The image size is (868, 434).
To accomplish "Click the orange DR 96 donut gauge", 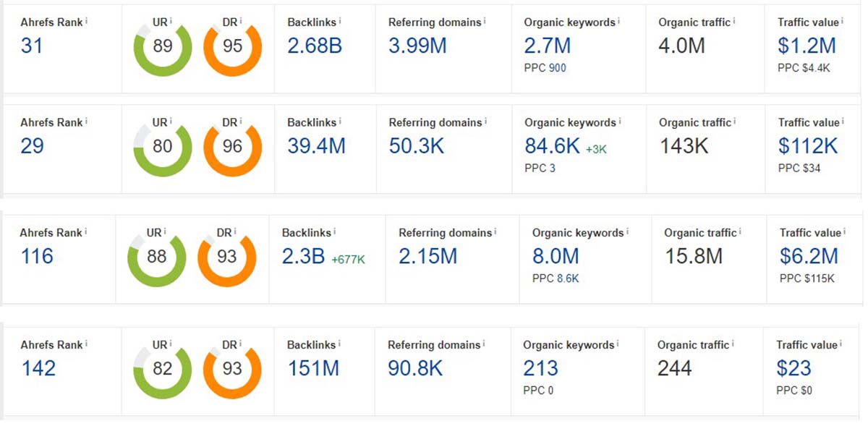I will pos(232,147).
